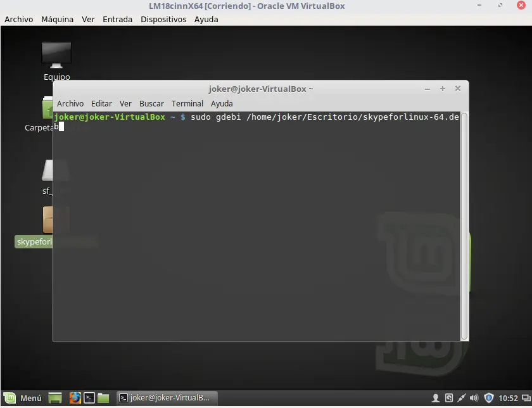
Task: Click the 10:52 clock in the panel
Action: tap(508, 398)
